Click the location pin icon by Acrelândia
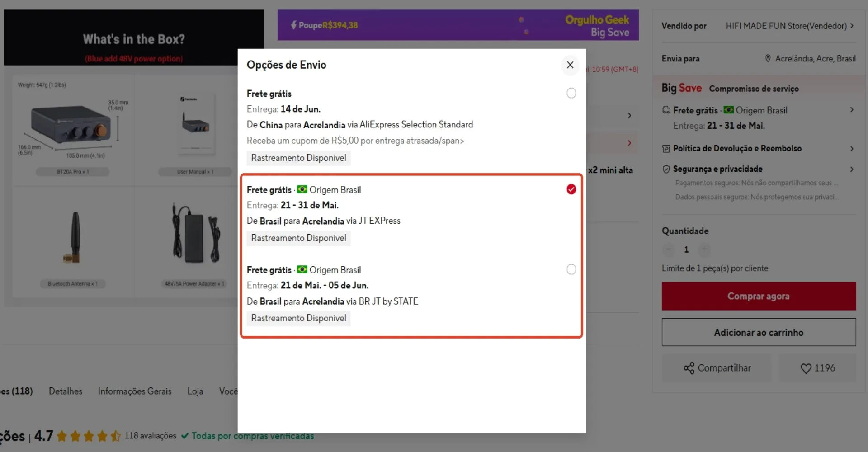The width and height of the screenshot is (868, 452). 768,58
